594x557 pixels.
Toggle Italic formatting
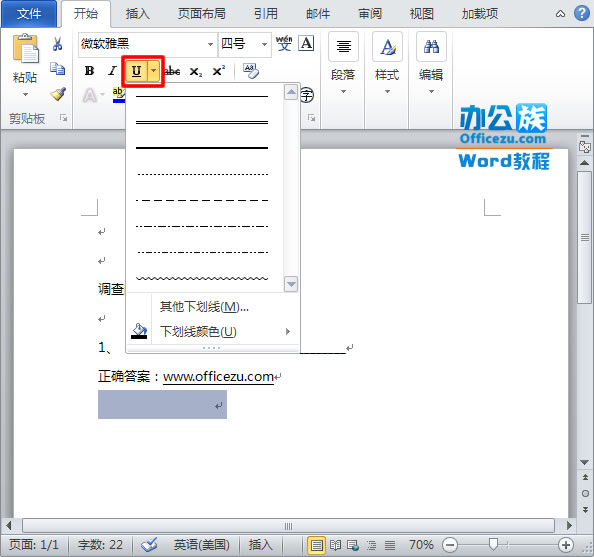112,71
